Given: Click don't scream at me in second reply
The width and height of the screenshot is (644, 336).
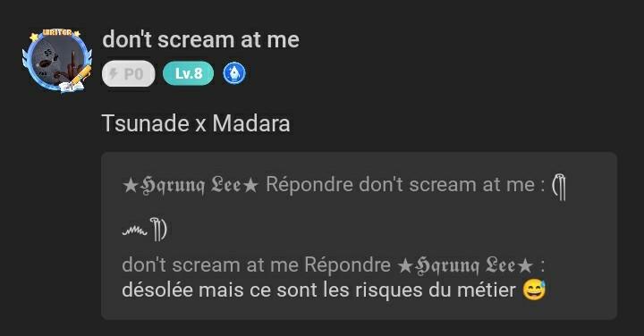Looking at the screenshot, I should [210, 265].
